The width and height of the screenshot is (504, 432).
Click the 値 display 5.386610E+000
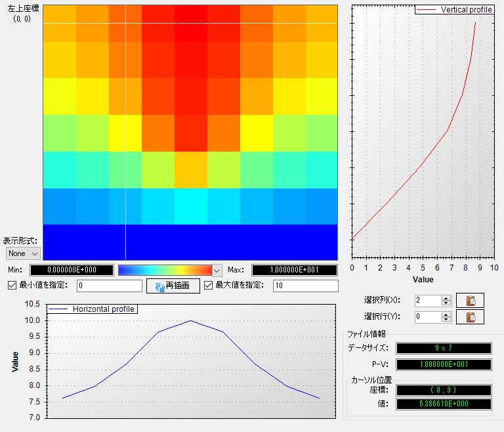[x=444, y=404]
